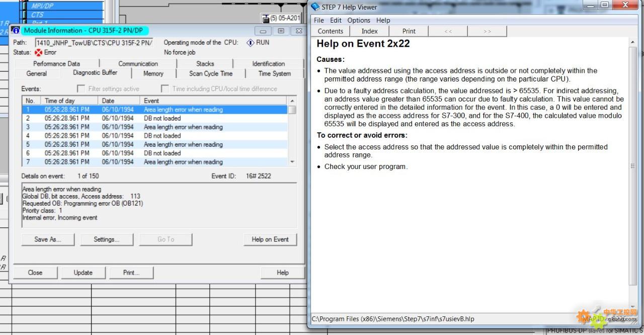Open the Settings button for events
The image size is (644, 335).
coord(107,239)
